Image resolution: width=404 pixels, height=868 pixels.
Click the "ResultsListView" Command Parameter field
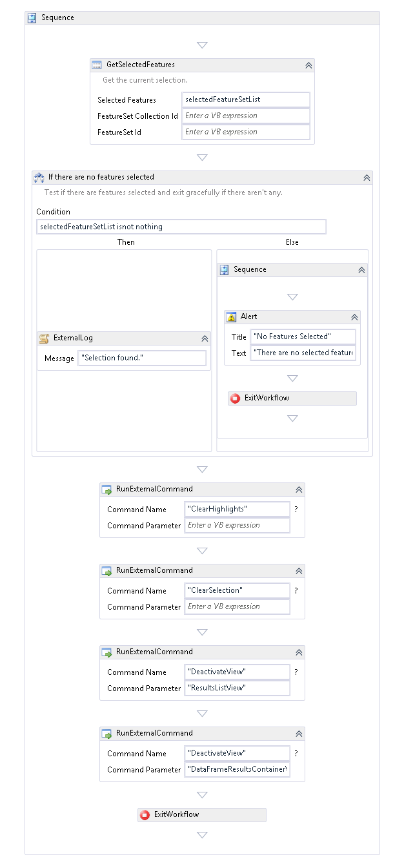(x=237, y=688)
